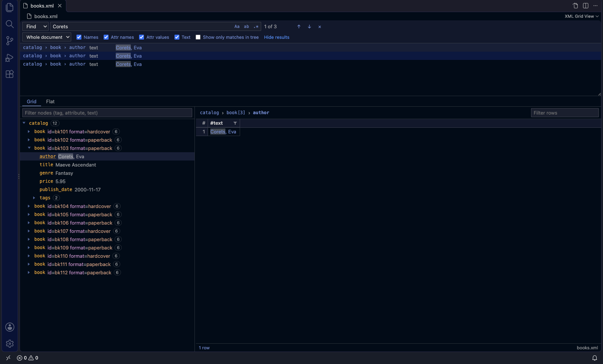Select the books.xml editor tab
Viewport: 603px width, 364px height.
tap(42, 6)
